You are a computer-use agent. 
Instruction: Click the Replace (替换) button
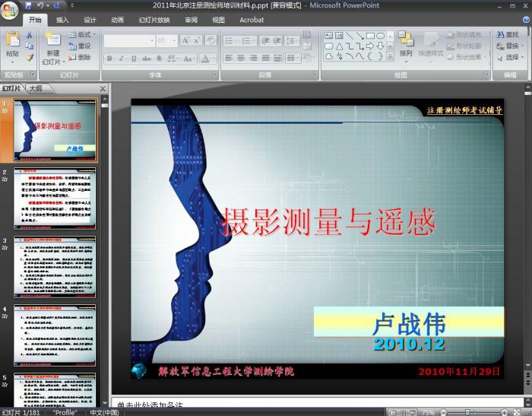pos(512,46)
